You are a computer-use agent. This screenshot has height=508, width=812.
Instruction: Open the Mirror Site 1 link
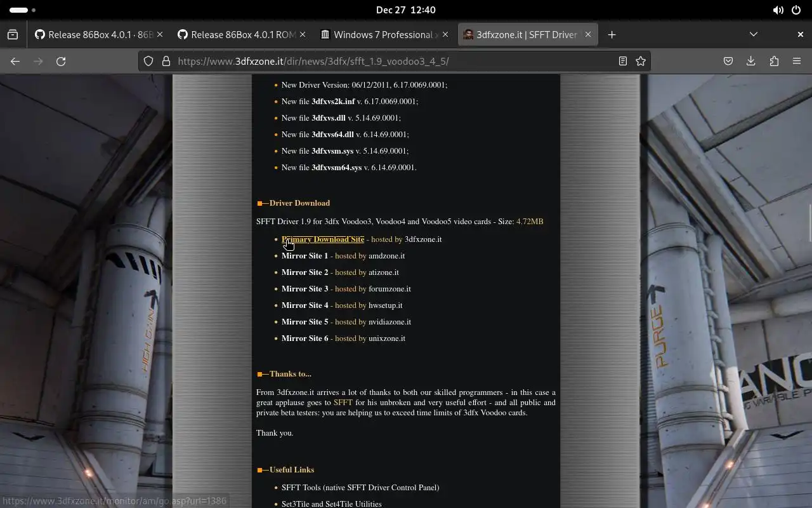point(305,256)
